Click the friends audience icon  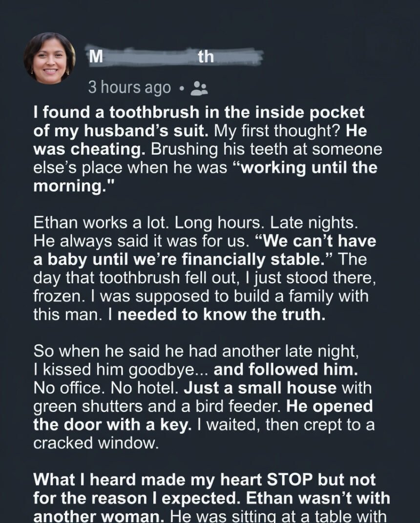(198, 88)
